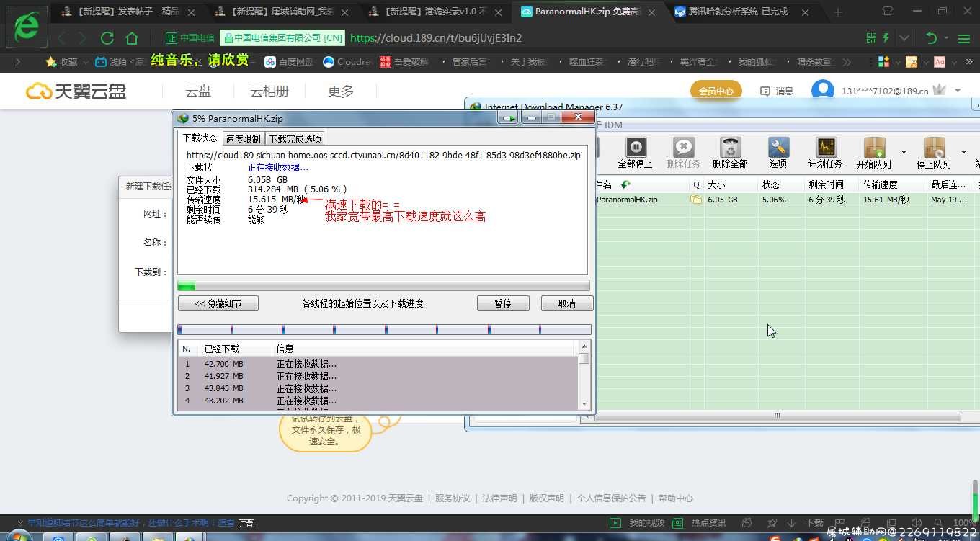
Task: Click the lightning speed-mode icon
Action: pyautogui.click(x=886, y=38)
